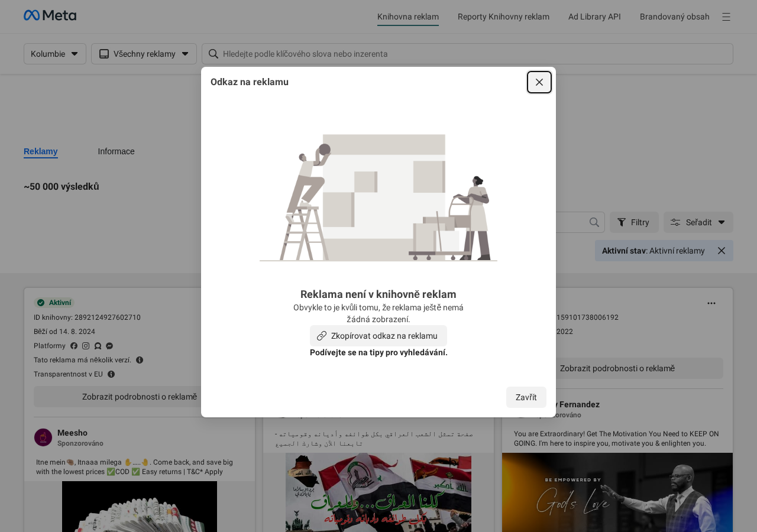757x532 pixels.
Task: Click the magnifier icon in results search
Action: tap(594, 222)
